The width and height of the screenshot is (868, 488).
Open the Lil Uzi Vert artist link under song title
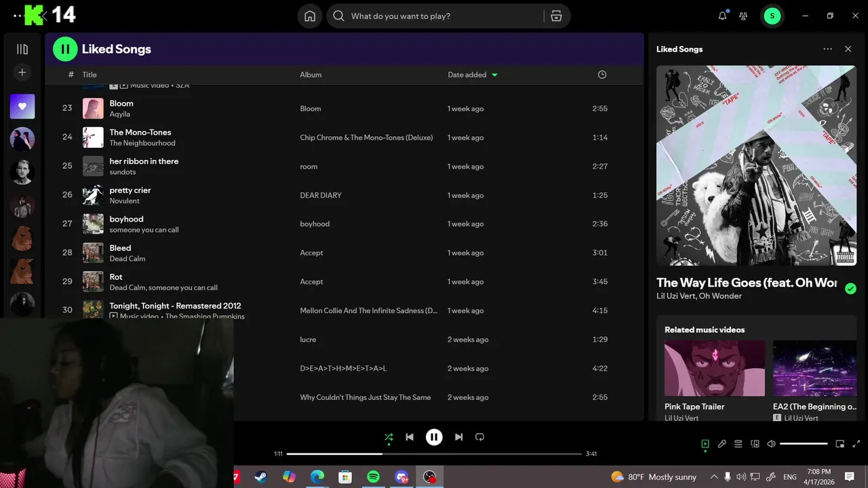click(675, 296)
